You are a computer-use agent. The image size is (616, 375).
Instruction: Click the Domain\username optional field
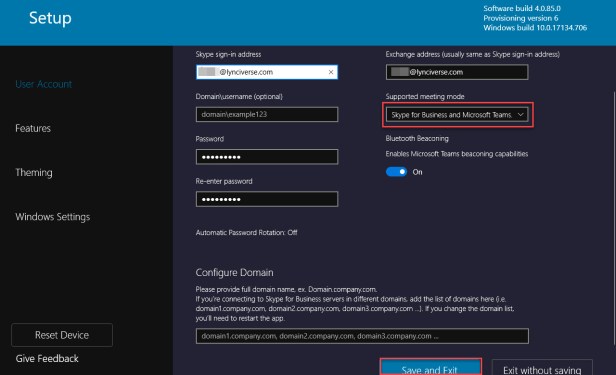coord(267,114)
